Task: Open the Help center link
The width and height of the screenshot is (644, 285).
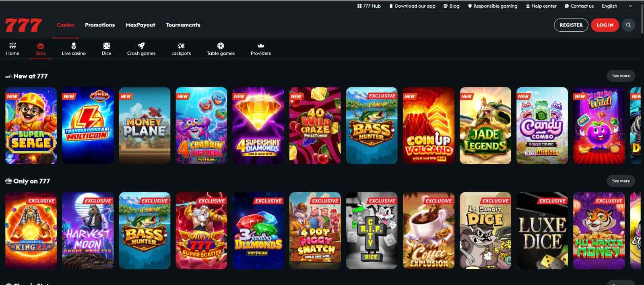Action: coord(544,6)
